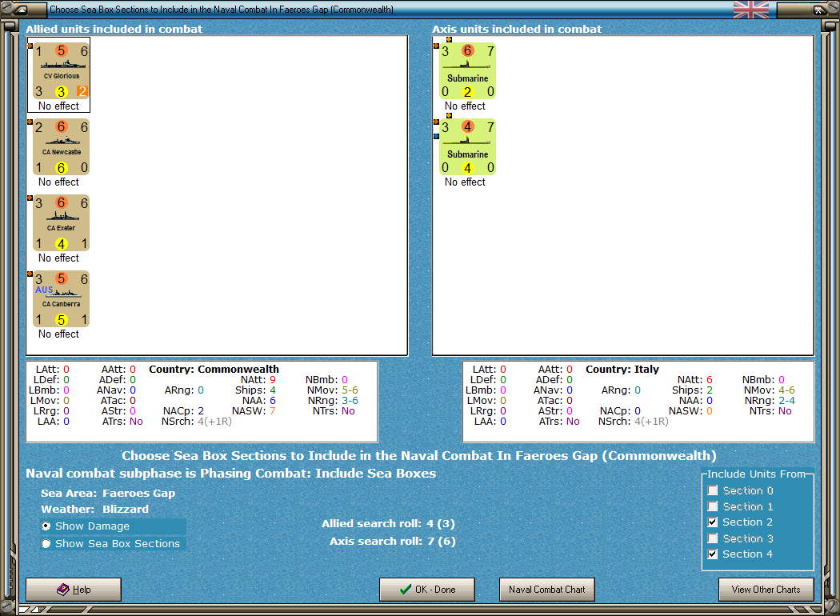Click Italy NRng value 2-4
Screen dimensions: 840x616
coord(786,401)
